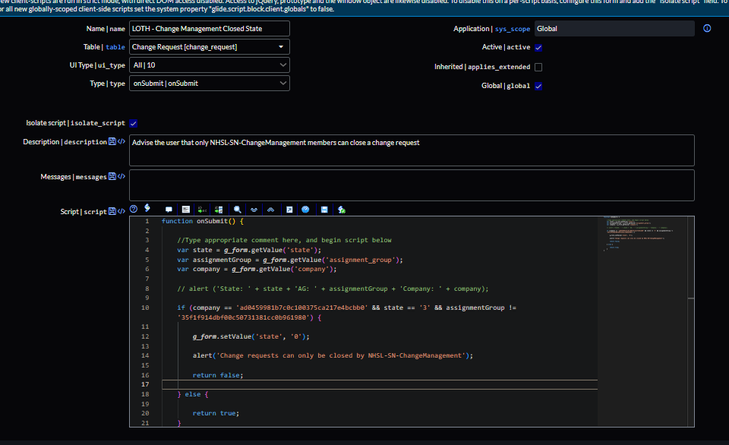Uncheck the Active checkbox
729x445 pixels.
click(538, 47)
